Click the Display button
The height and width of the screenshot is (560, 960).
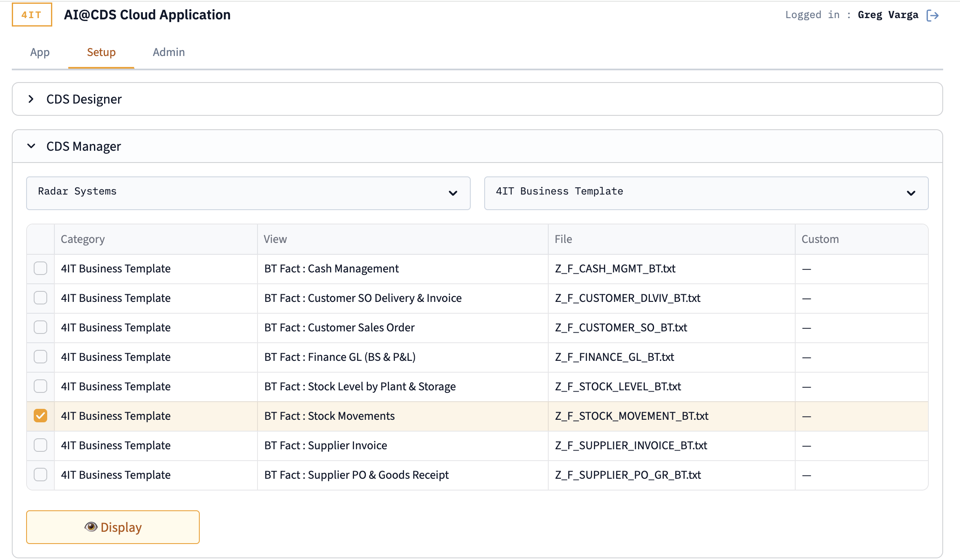113,527
